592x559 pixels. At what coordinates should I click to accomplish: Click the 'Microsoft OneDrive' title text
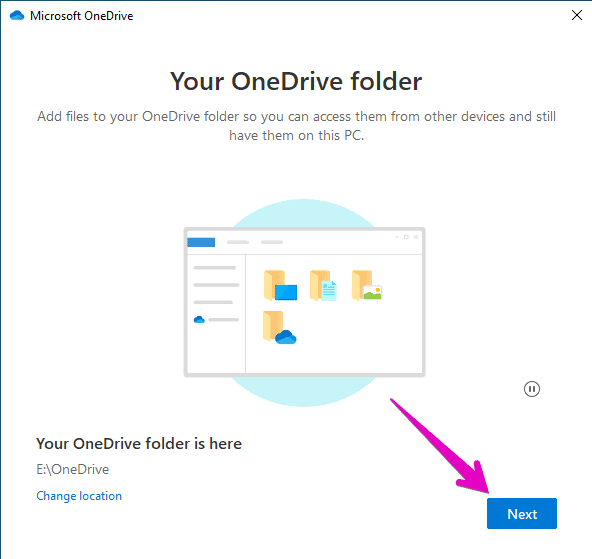pos(82,16)
